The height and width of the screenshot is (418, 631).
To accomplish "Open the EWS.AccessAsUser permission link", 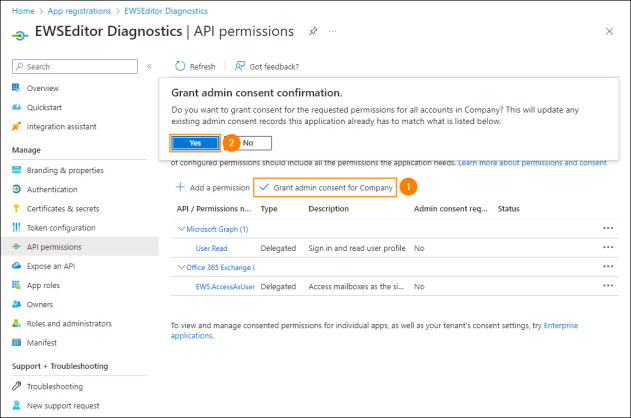I will point(225,286).
